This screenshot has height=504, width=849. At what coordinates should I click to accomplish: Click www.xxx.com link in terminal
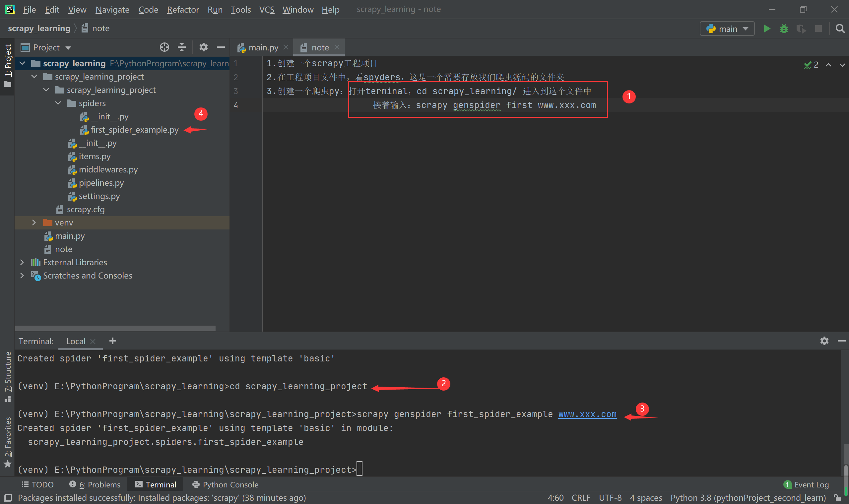[587, 414]
